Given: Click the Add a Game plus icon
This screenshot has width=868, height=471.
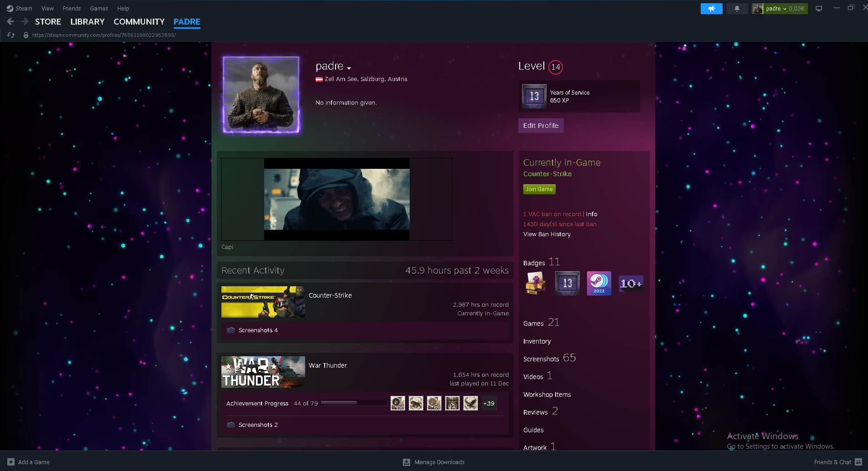Looking at the screenshot, I should 11,462.
